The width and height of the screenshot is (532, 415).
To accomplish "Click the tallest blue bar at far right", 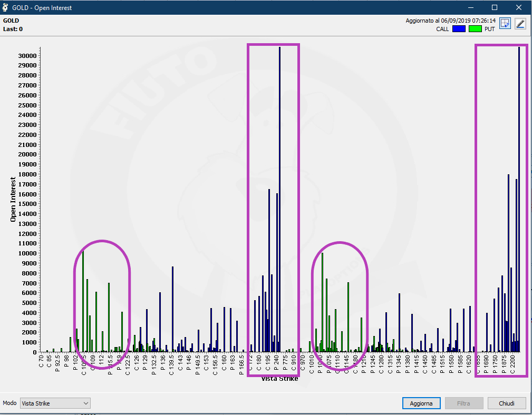I will [519, 199].
